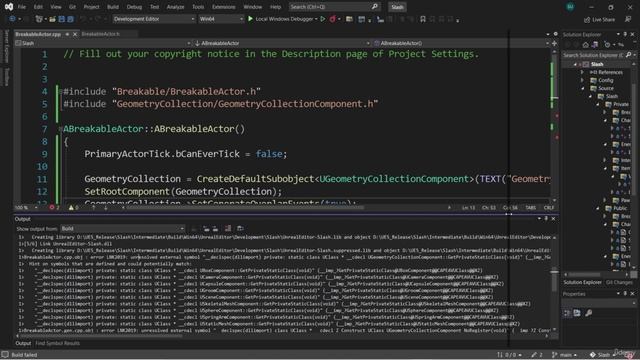Click the New Item toolbar icon
Screen dimensions: 640x360
(39, 19)
